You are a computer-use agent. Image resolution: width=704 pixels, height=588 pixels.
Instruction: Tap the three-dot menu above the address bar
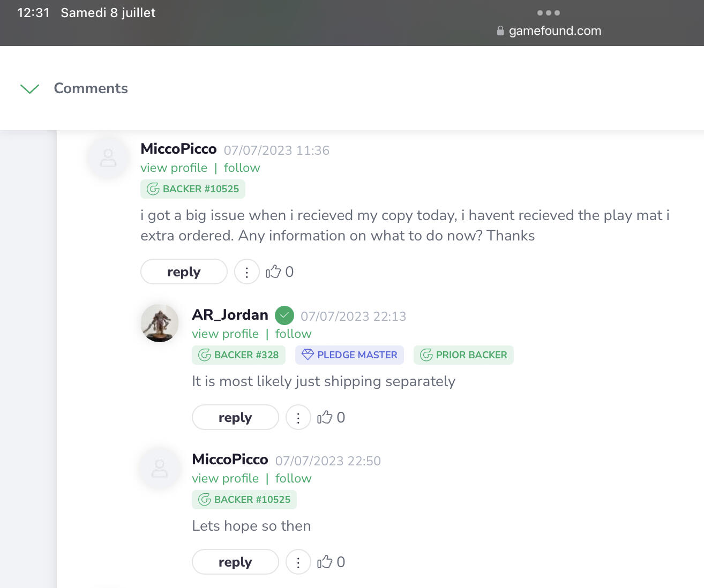[x=548, y=13]
